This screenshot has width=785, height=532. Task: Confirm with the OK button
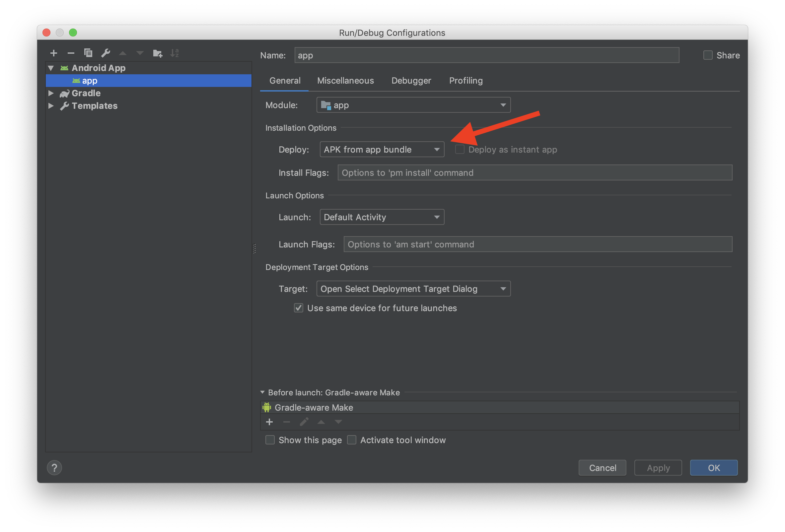click(714, 468)
